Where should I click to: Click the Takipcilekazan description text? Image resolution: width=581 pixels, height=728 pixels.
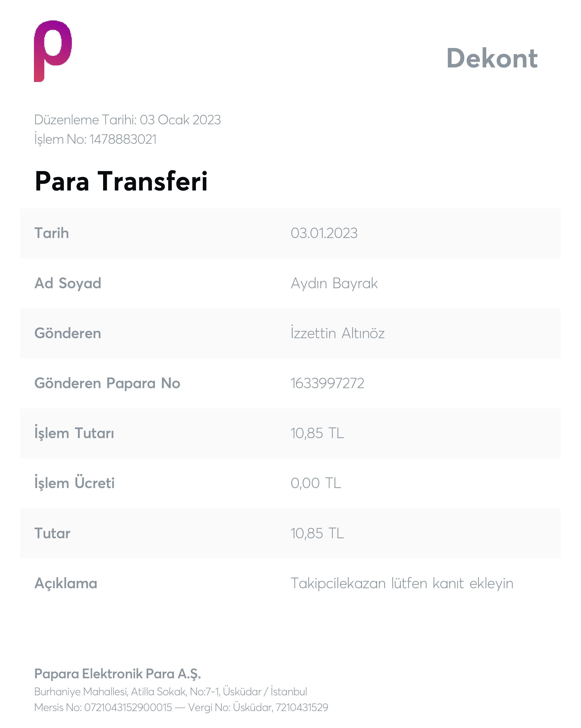click(402, 583)
